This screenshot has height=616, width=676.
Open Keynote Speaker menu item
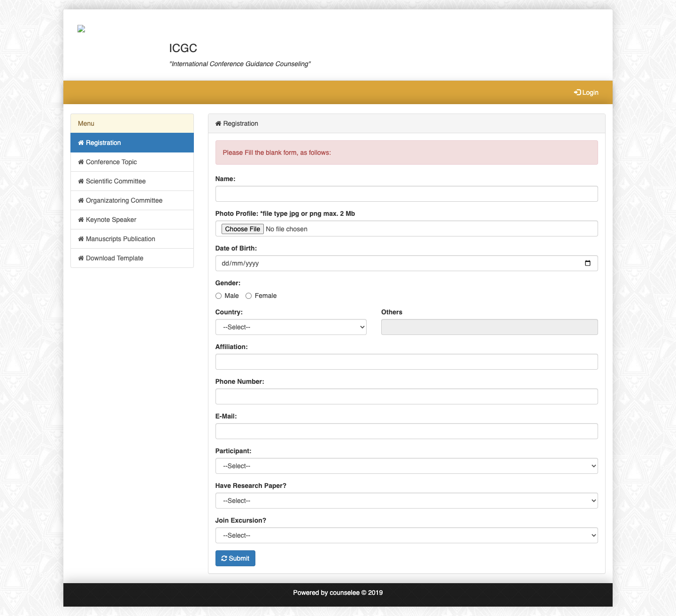132,220
